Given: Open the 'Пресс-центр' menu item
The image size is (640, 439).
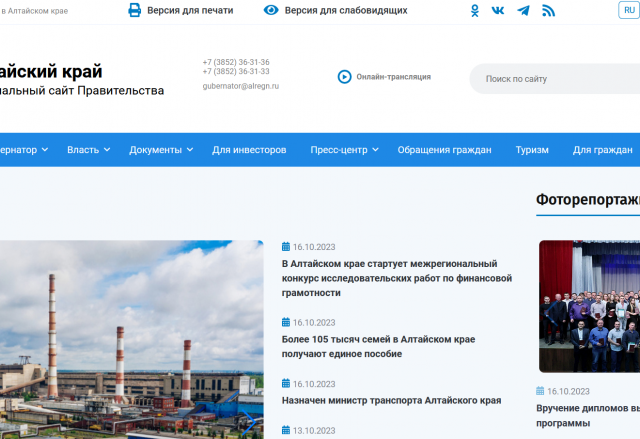Looking at the screenshot, I should point(339,150).
